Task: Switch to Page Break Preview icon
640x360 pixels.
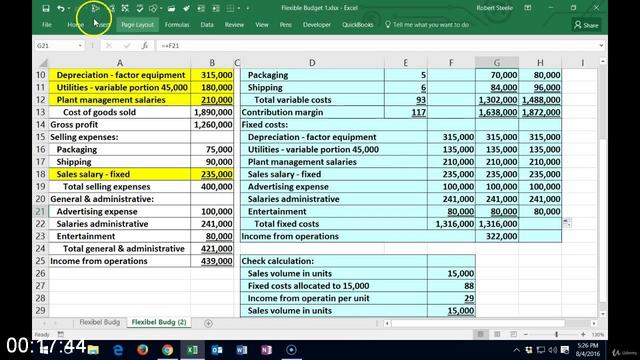Action: [x=513, y=334]
